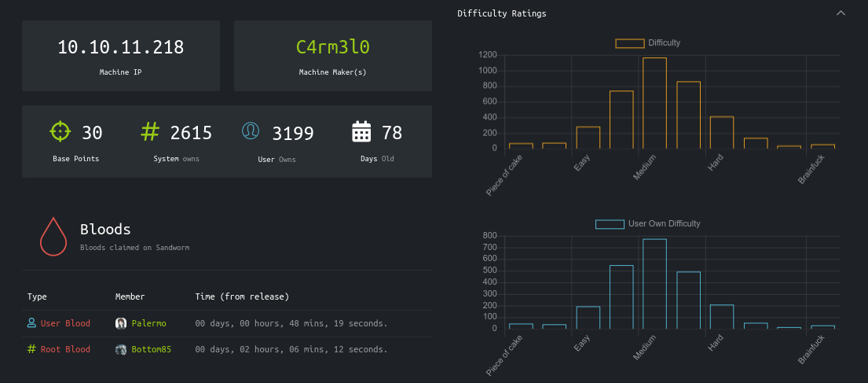Click the Difficulty Ratings panel title

501,13
